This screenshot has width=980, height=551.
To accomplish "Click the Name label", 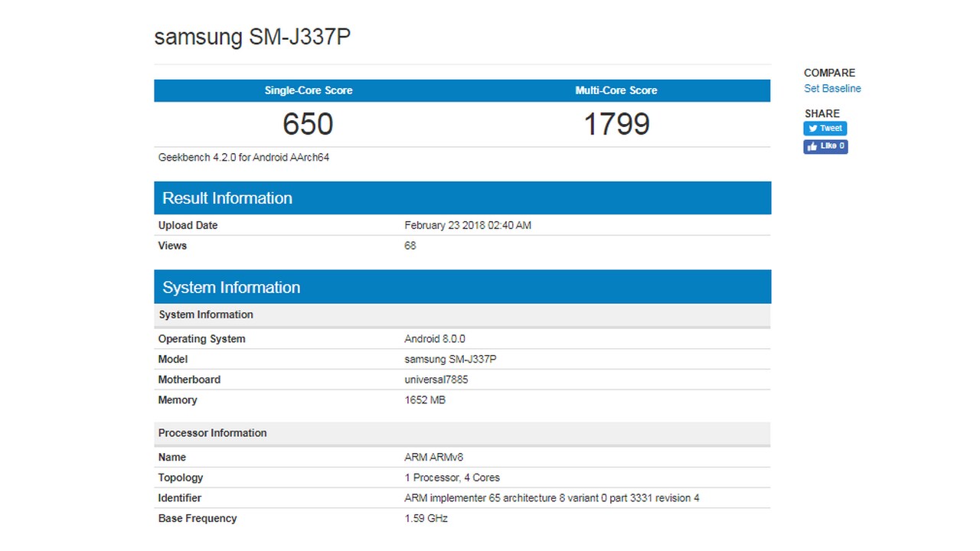I will pyautogui.click(x=172, y=458).
